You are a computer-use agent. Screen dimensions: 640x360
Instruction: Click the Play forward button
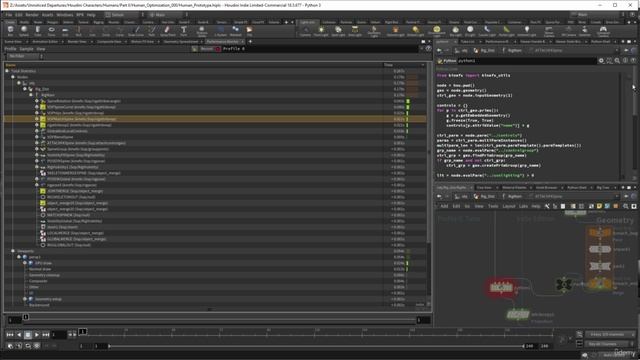pyautogui.click(x=37, y=335)
